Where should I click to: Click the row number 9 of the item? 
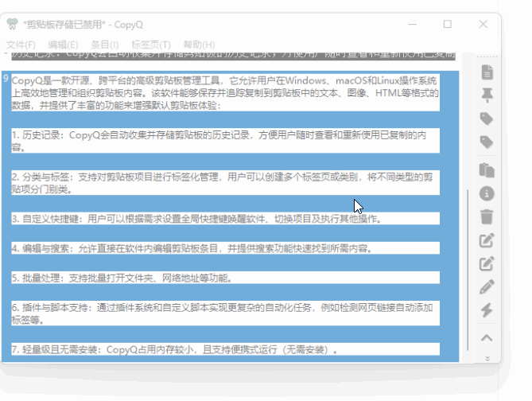tap(6, 78)
